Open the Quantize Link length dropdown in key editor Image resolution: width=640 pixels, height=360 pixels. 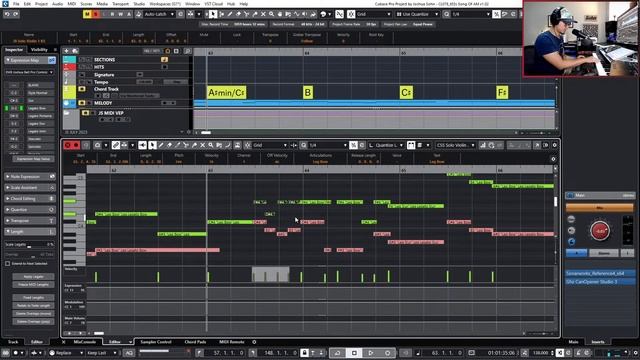(x=386, y=145)
